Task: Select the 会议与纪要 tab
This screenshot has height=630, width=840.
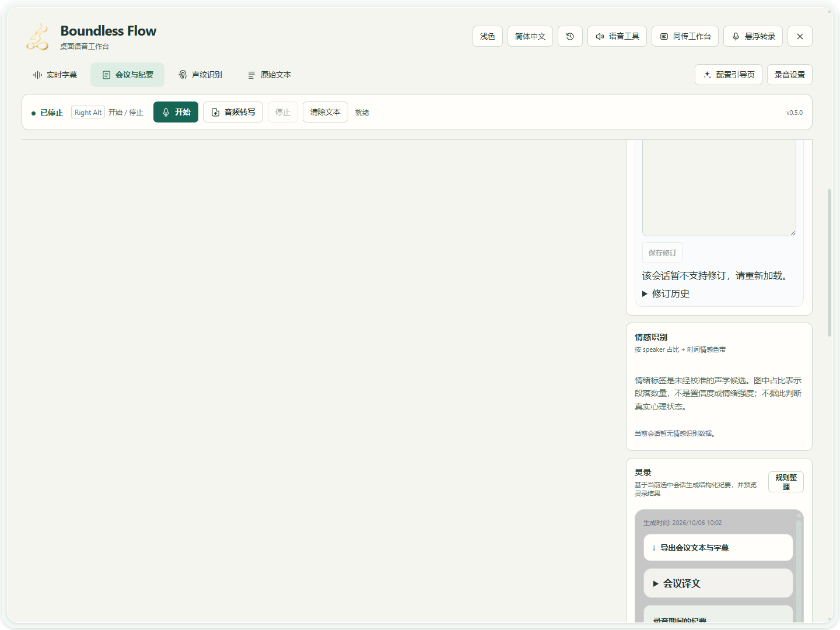Action: [128, 75]
